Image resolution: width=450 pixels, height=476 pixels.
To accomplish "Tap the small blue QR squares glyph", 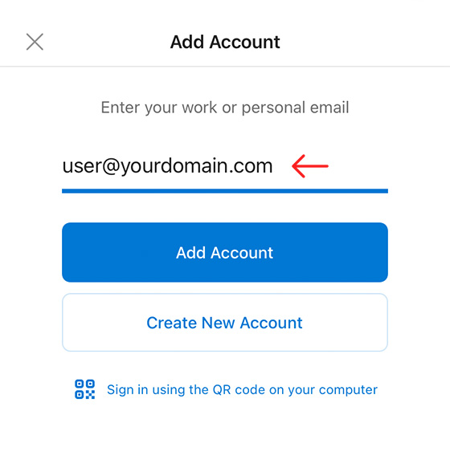I will coord(84,389).
